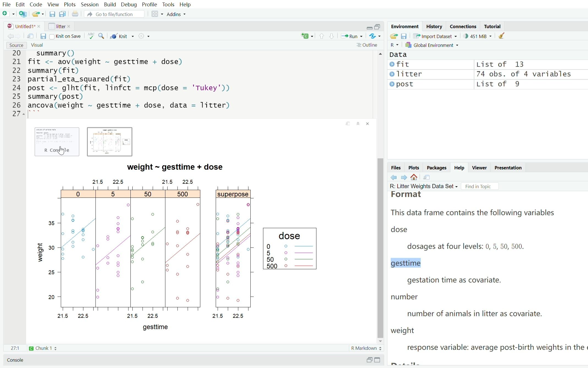Expand the litter data frame entry
Screen dimensions: 588x368
(392, 74)
